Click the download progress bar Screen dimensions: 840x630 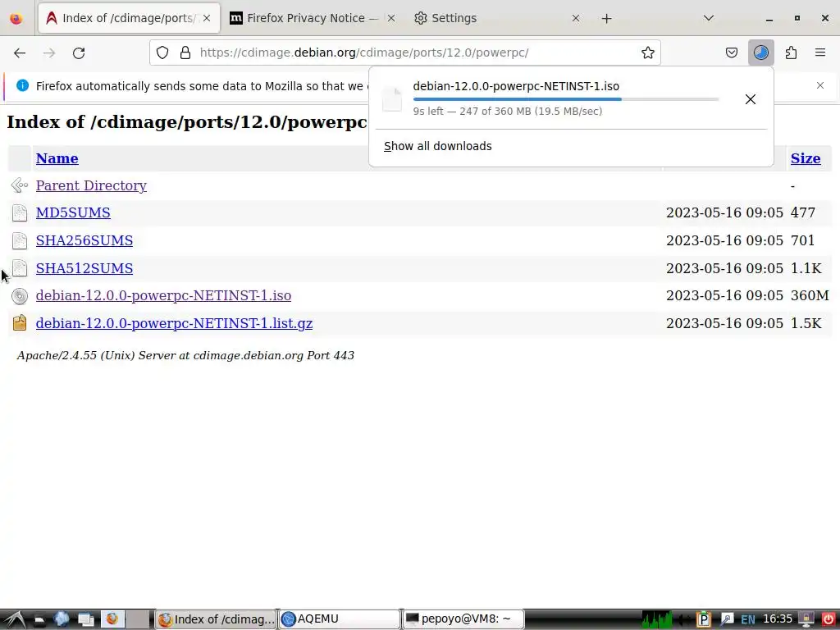pyautogui.click(x=566, y=99)
